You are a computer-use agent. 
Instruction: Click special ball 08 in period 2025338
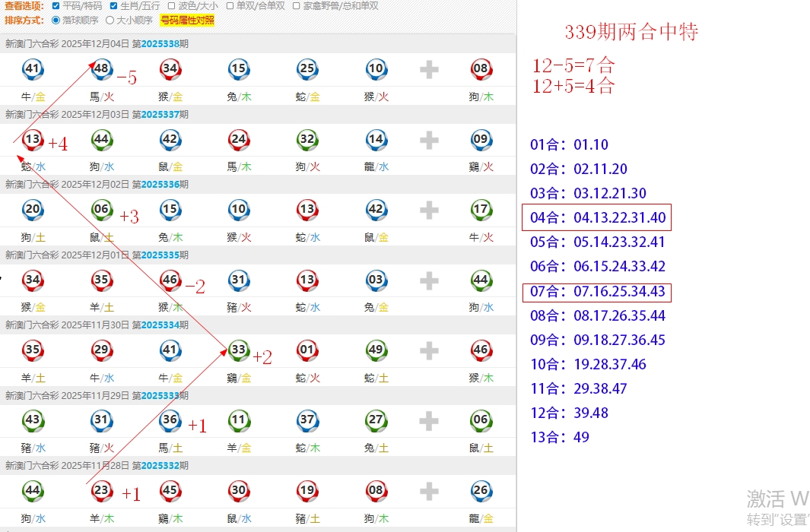click(481, 69)
